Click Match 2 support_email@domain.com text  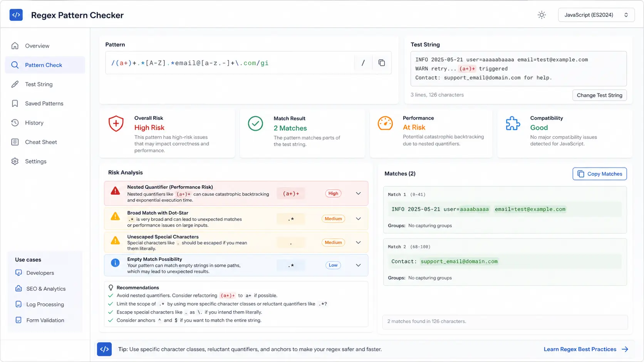459,262
